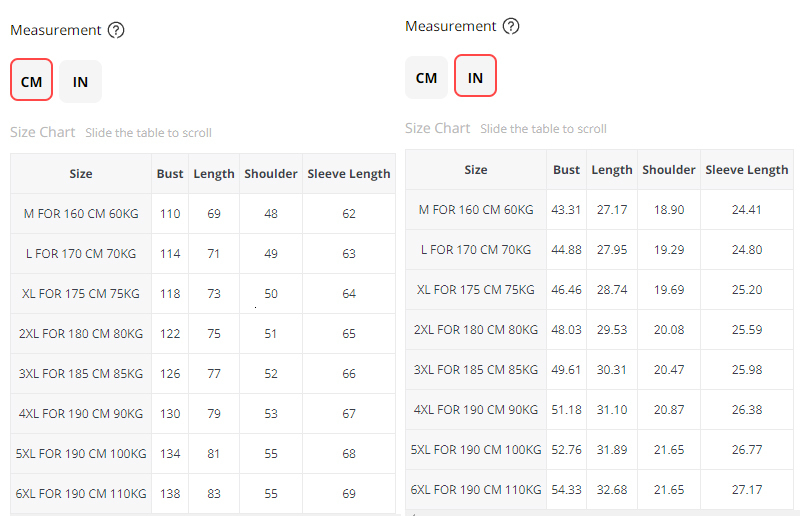Click the Bust column header in centimeter table

point(170,173)
